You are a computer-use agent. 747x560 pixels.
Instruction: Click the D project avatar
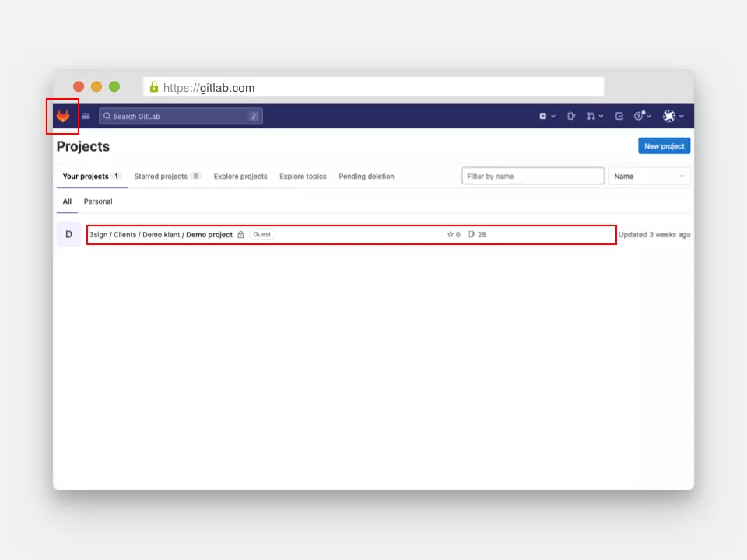click(68, 234)
